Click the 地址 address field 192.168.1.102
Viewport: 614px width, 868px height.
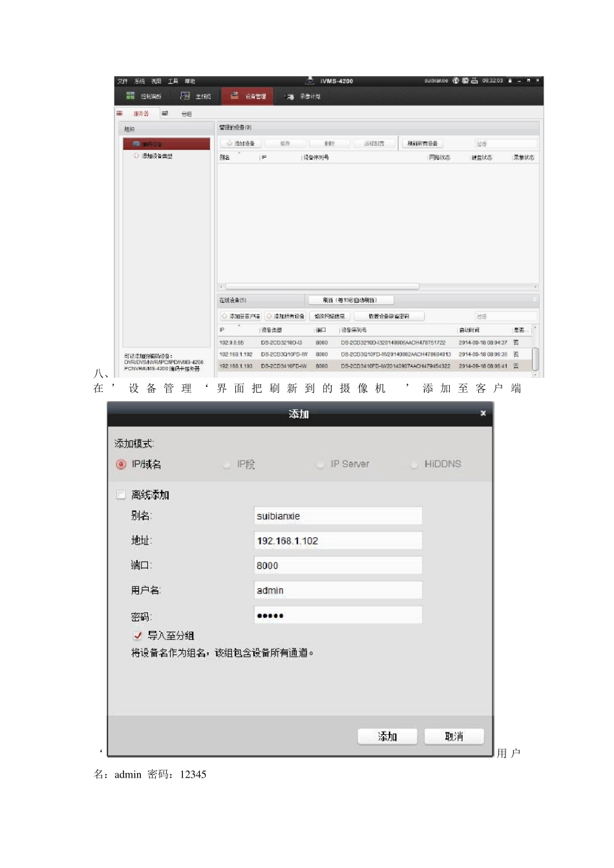pos(338,541)
